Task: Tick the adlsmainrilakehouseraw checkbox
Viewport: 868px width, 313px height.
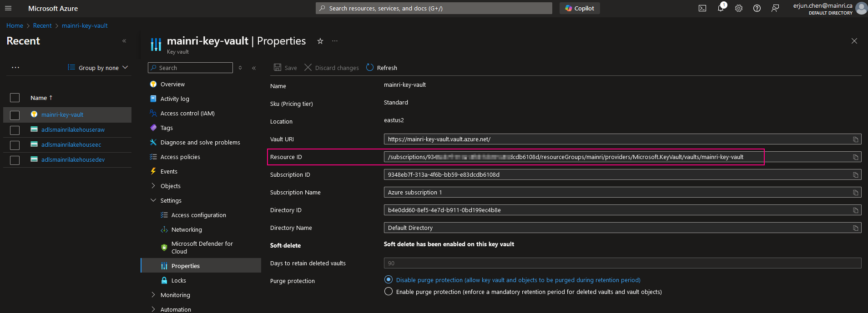Action: click(x=15, y=130)
